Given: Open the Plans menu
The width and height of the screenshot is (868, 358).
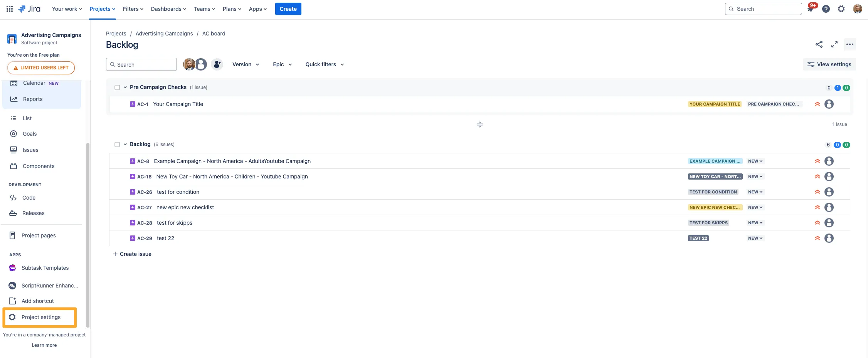Looking at the screenshot, I should 232,9.
